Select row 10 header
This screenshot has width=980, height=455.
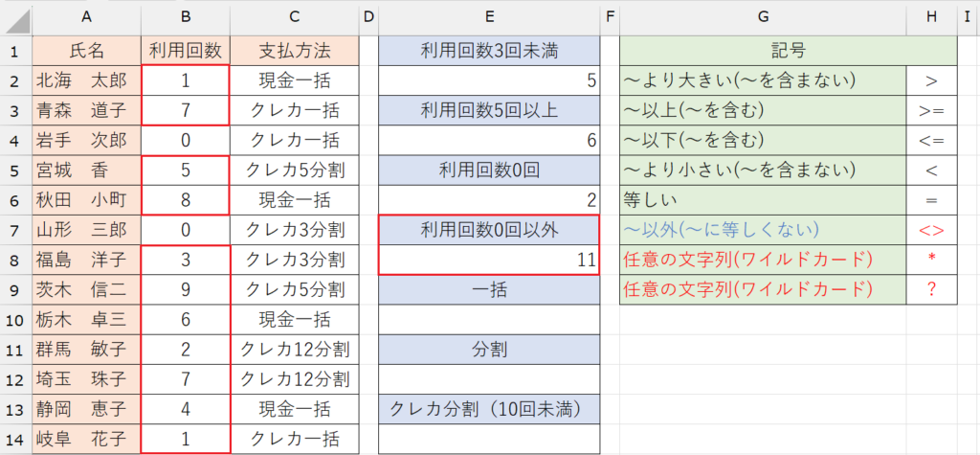[x=15, y=320]
